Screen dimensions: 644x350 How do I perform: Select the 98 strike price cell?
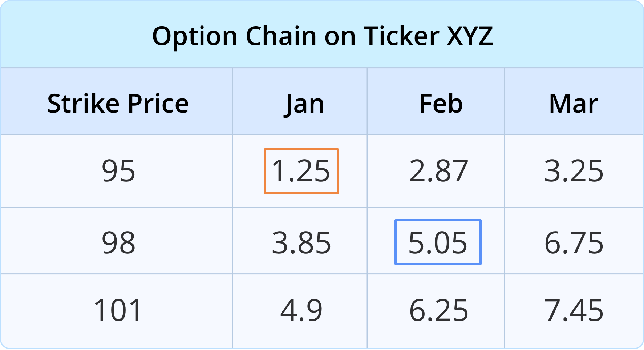coord(118,242)
